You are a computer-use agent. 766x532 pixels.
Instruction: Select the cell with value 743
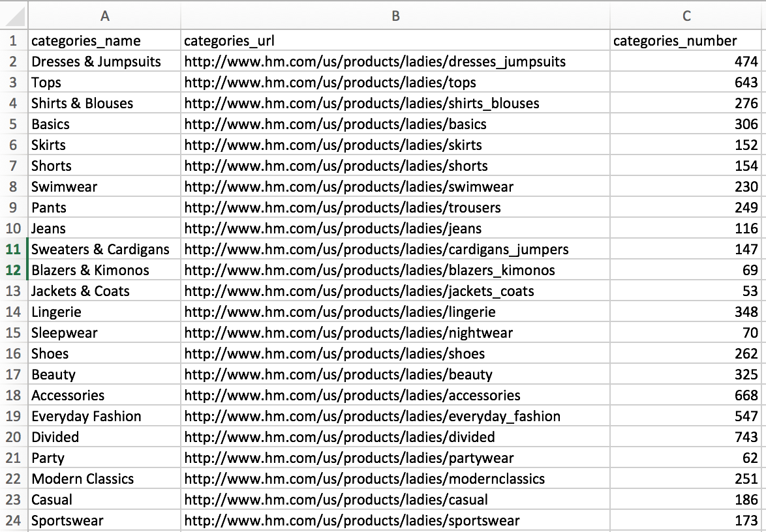[686, 437]
